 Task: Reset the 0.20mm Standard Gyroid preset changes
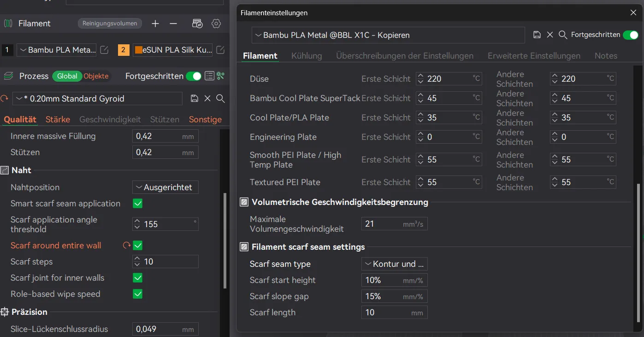(x=5, y=98)
